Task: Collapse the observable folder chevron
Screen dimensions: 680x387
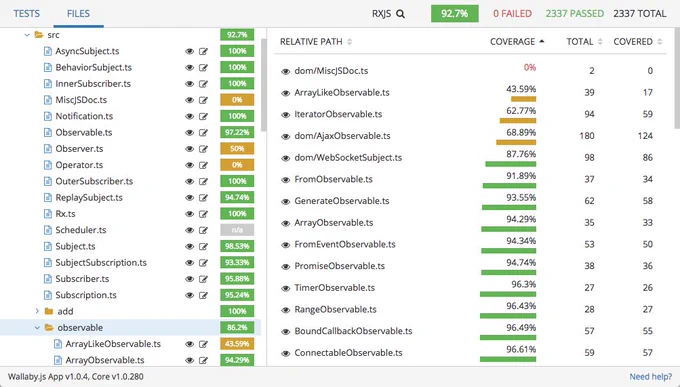Action: click(37, 328)
